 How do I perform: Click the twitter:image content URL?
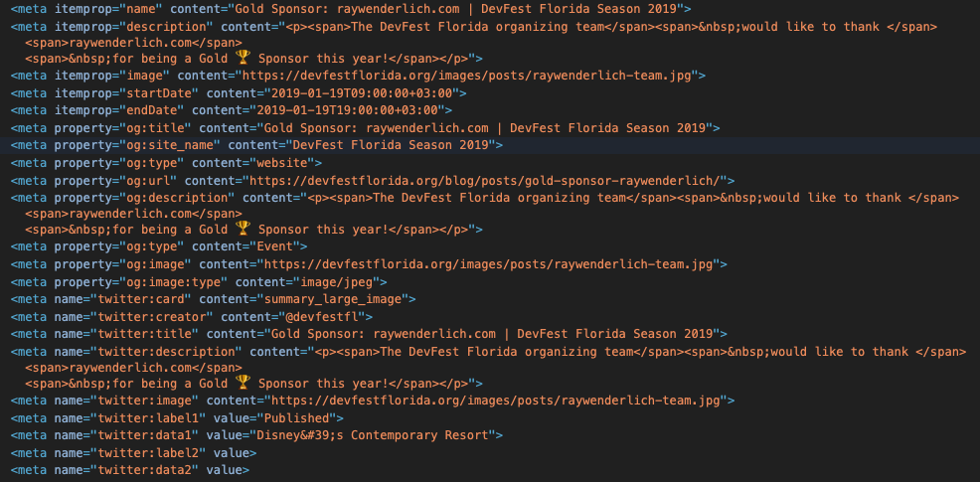coord(497,401)
